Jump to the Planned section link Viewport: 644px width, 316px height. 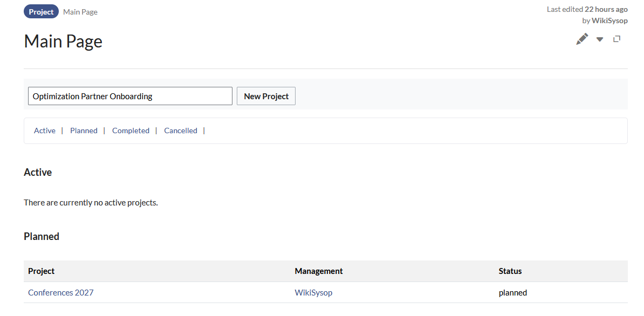pos(84,130)
